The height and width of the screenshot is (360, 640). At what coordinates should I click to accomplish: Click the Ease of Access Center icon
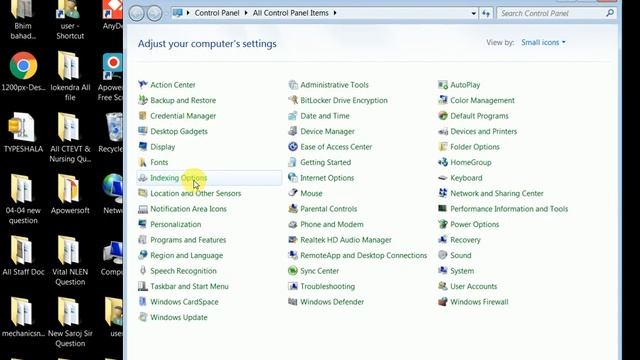293,147
